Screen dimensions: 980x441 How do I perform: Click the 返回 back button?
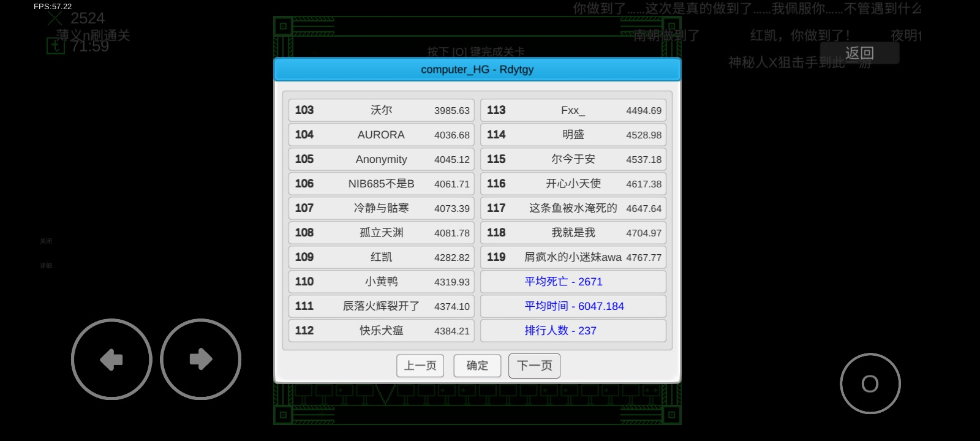pyautogui.click(x=859, y=53)
